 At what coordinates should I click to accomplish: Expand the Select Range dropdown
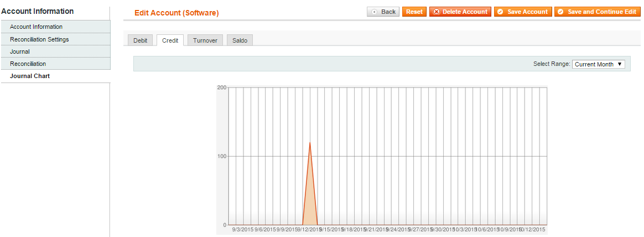click(598, 64)
